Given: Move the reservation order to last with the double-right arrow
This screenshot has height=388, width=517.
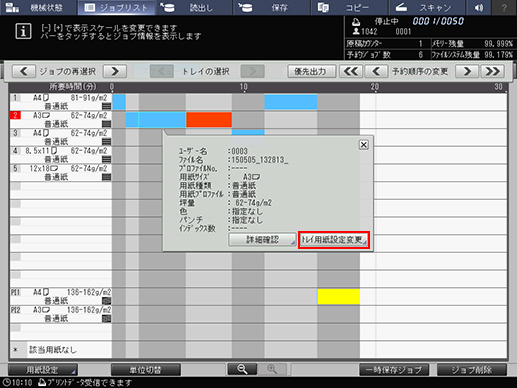Looking at the screenshot, I should [x=492, y=71].
